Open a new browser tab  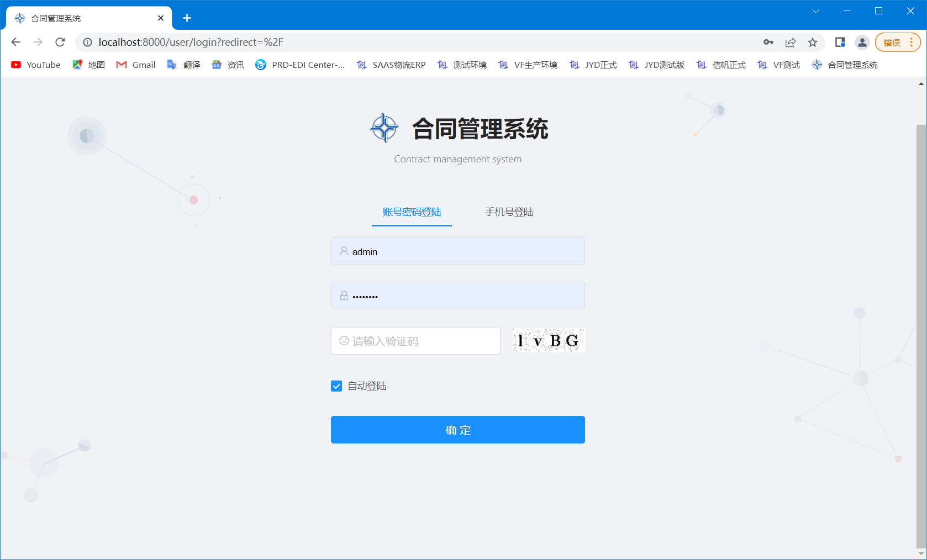click(x=187, y=18)
